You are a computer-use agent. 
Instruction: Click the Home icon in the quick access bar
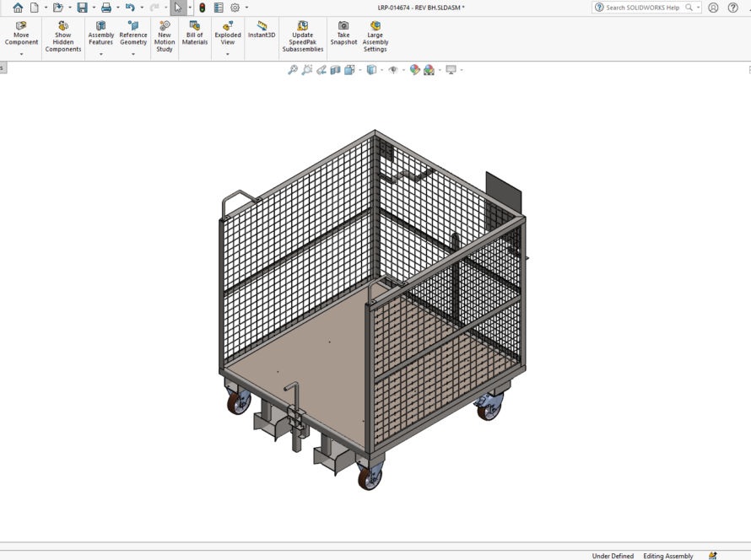click(18, 8)
